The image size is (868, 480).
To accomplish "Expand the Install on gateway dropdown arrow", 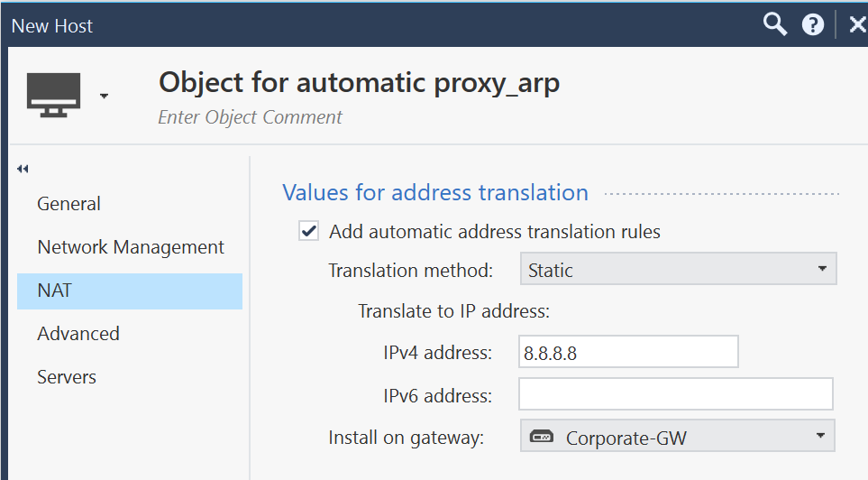I will click(819, 437).
